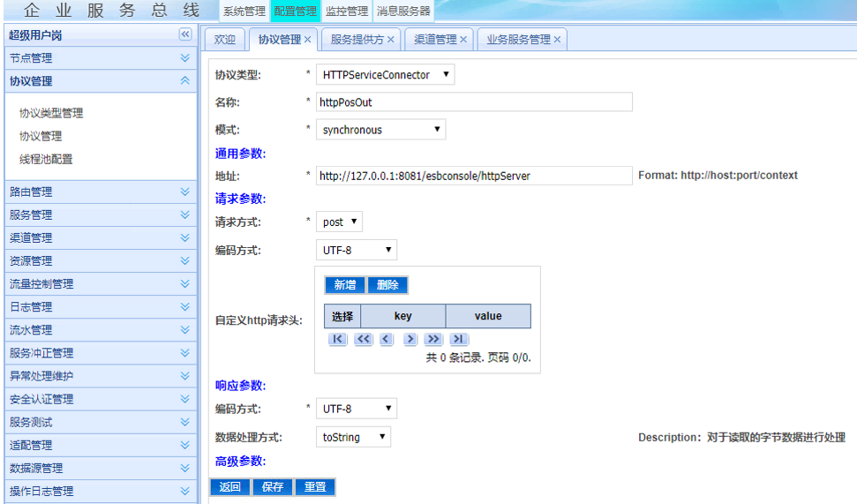Close the 服务提供方 tab
The width and height of the screenshot is (857, 504).
point(391,40)
